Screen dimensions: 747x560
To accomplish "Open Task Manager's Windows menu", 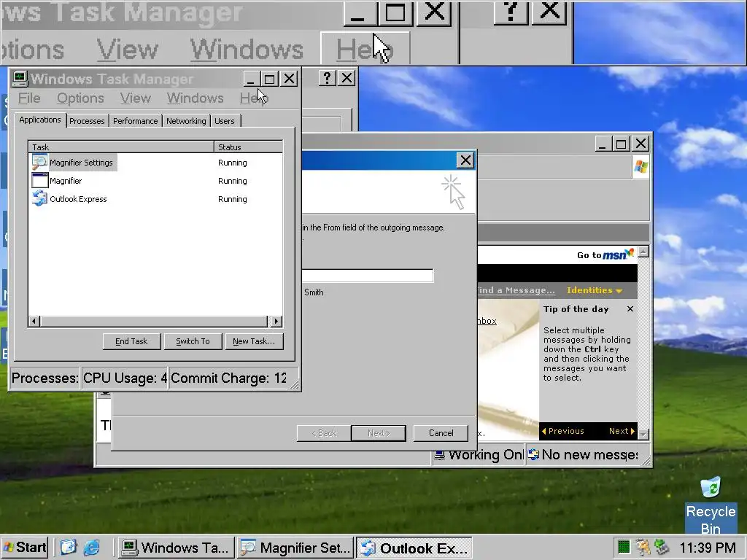I will pos(195,98).
